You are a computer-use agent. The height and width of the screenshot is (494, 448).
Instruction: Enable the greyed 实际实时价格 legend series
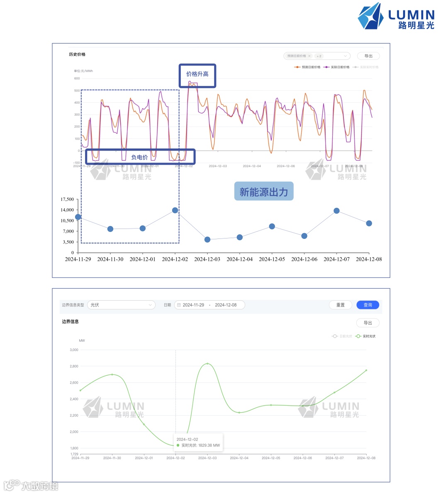tap(365, 67)
